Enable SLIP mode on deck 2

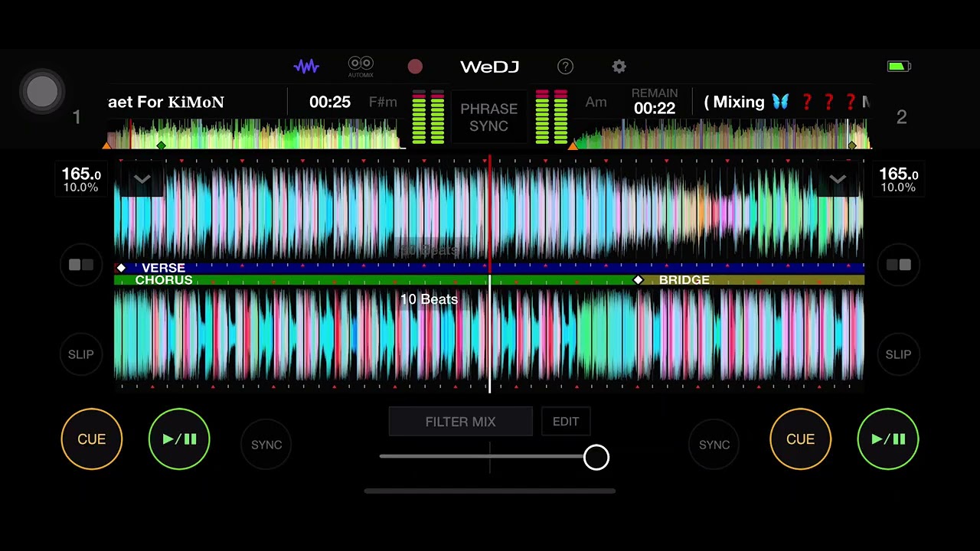(x=898, y=354)
